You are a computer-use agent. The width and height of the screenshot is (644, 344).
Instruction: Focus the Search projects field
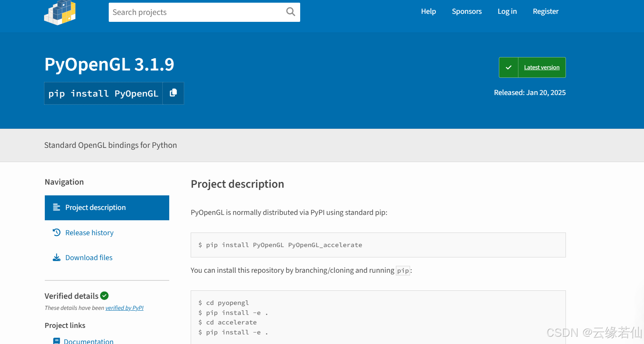(x=197, y=12)
